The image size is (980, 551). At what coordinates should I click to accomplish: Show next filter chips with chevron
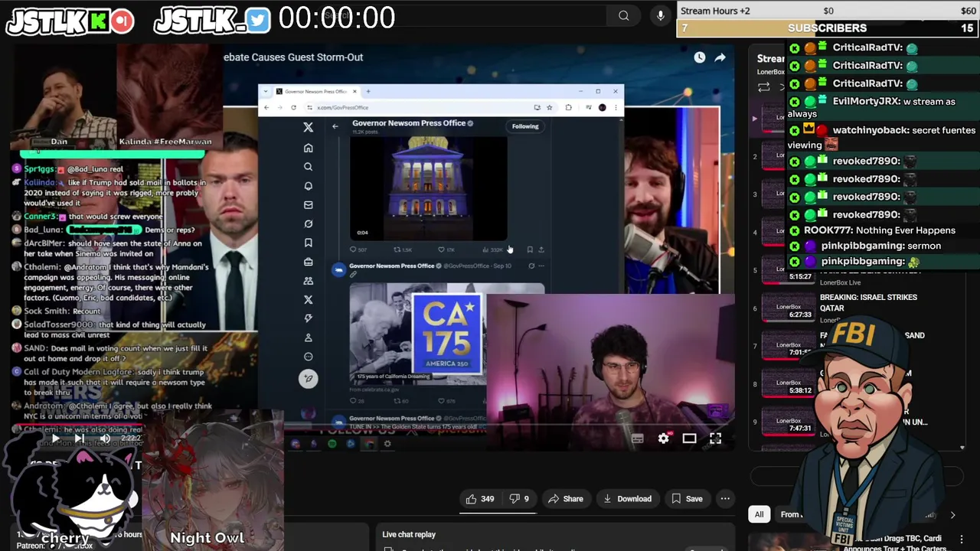tap(952, 515)
